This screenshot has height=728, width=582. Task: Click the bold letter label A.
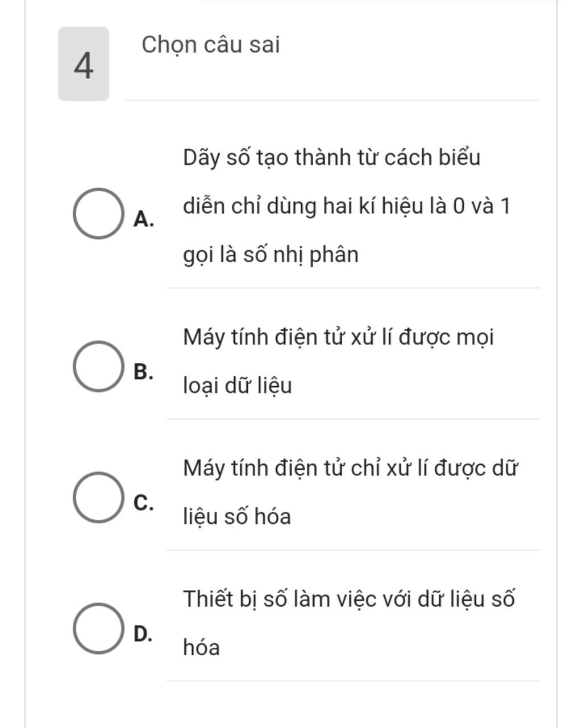[x=144, y=219]
